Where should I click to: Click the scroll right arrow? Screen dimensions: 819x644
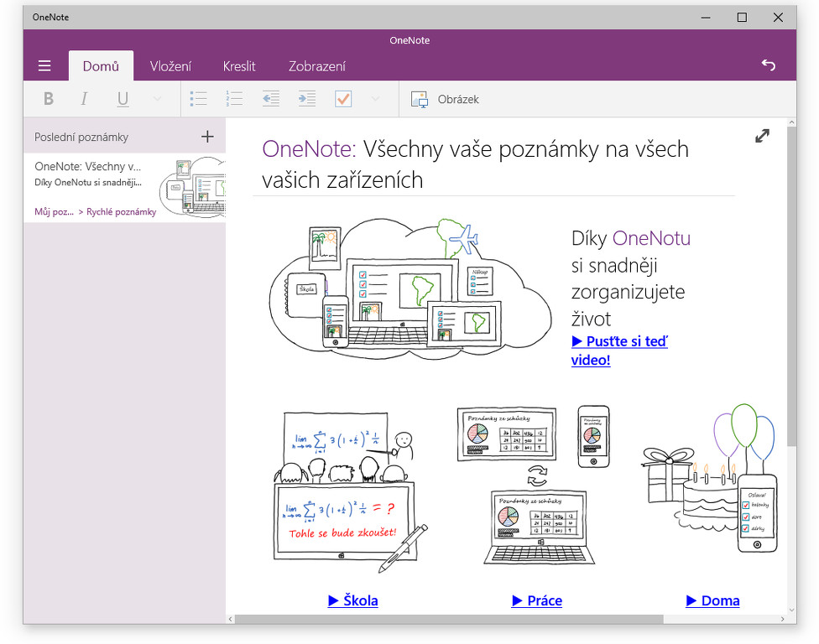[x=782, y=619]
